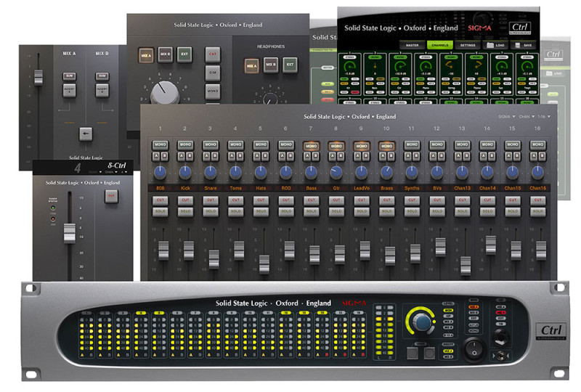Click the CUT button on Toms channel
This screenshot has width=581, height=392.
pos(235,200)
